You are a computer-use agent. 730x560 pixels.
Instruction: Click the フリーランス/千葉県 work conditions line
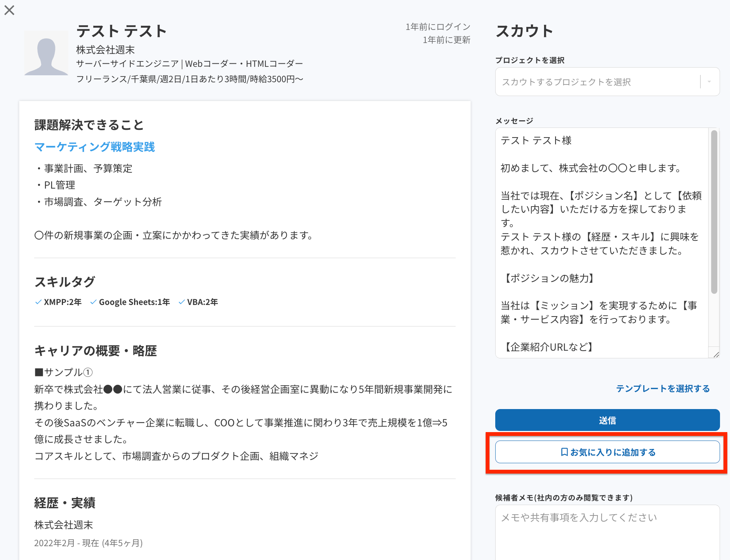190,79
